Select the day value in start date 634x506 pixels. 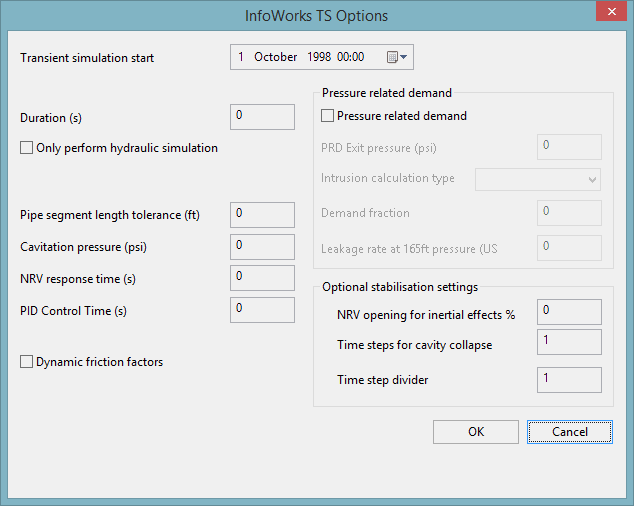coord(241,57)
